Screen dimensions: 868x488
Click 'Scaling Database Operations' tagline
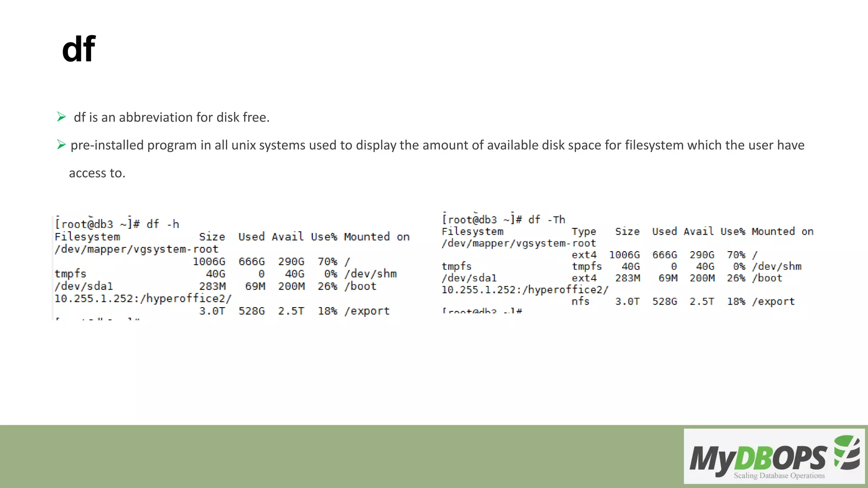(x=779, y=475)
